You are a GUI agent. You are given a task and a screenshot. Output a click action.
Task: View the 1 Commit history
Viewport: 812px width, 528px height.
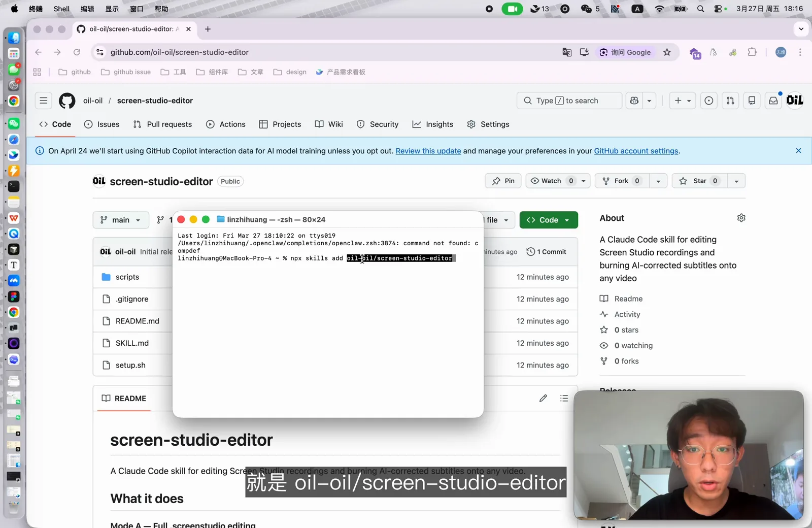pyautogui.click(x=546, y=252)
